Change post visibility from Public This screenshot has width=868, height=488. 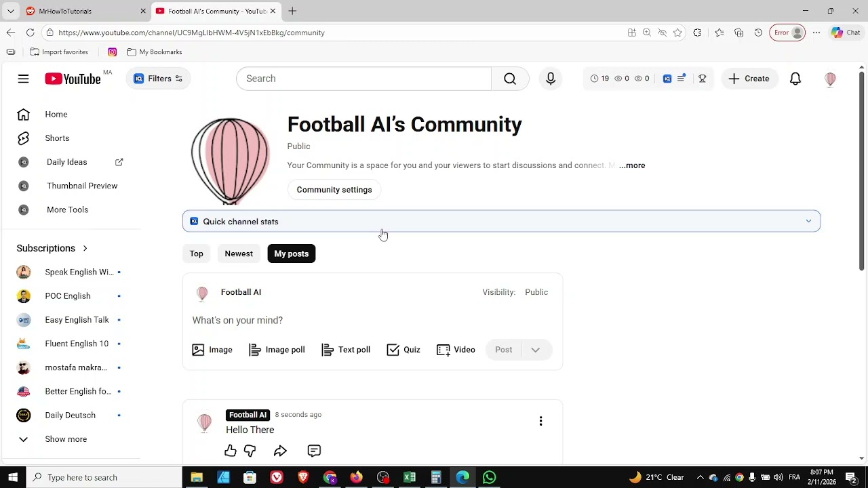pos(536,292)
